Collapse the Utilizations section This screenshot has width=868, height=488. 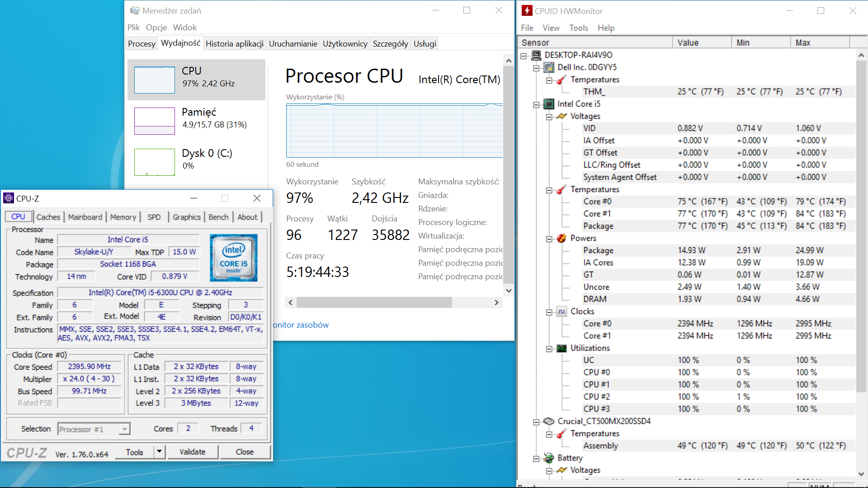pyautogui.click(x=549, y=348)
